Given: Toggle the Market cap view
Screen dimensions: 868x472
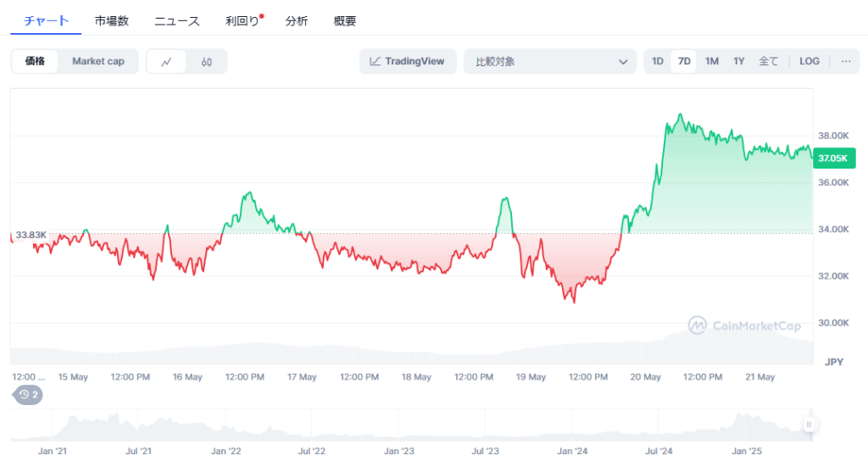Looking at the screenshot, I should click(x=97, y=61).
